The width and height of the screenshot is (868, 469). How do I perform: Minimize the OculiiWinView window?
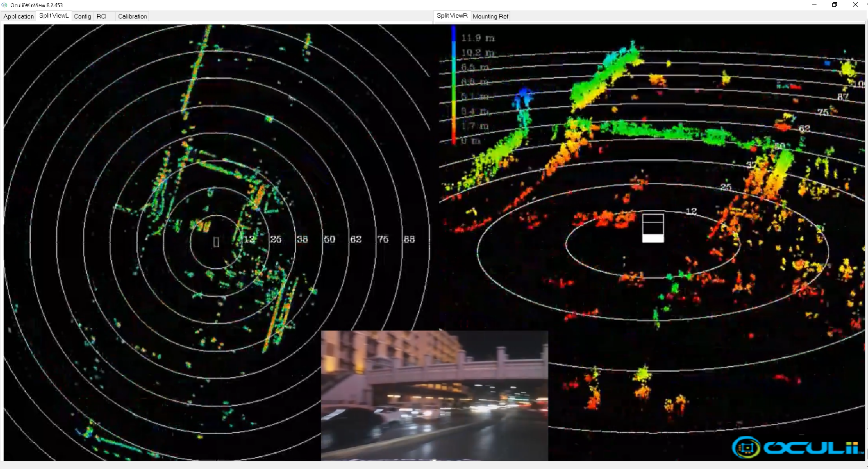click(x=814, y=5)
